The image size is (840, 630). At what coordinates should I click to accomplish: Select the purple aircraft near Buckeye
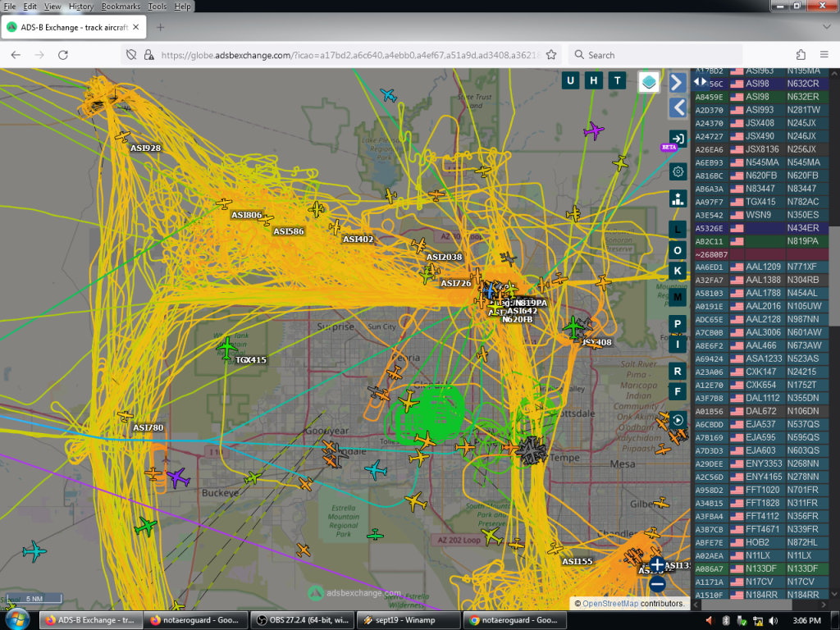pos(178,477)
